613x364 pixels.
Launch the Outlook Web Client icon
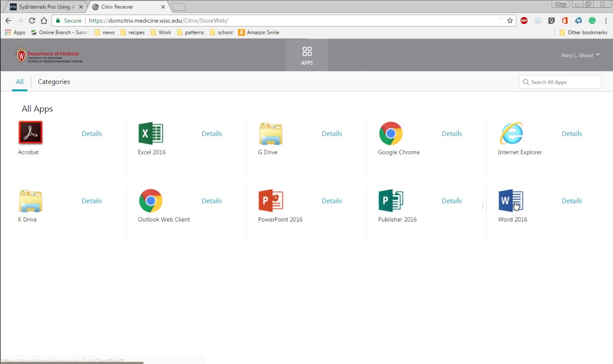[x=150, y=201]
